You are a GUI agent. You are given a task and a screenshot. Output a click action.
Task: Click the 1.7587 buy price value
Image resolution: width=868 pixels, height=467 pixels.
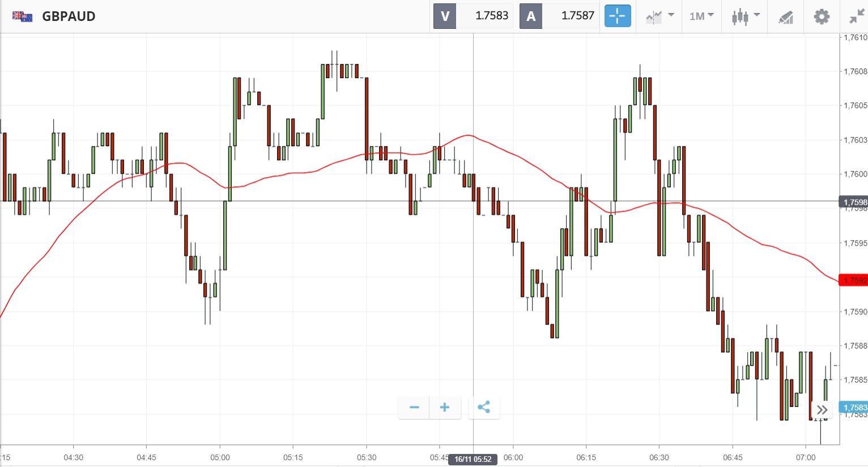(577, 16)
